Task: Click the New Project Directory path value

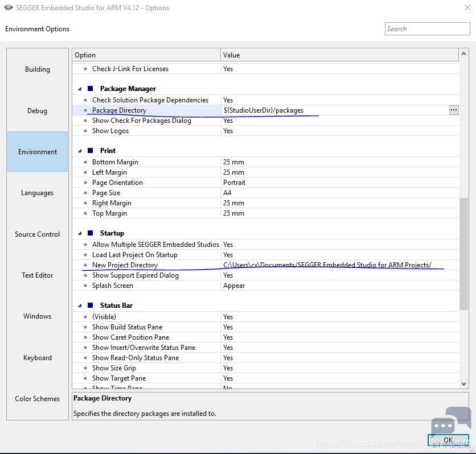Action: (x=327, y=265)
